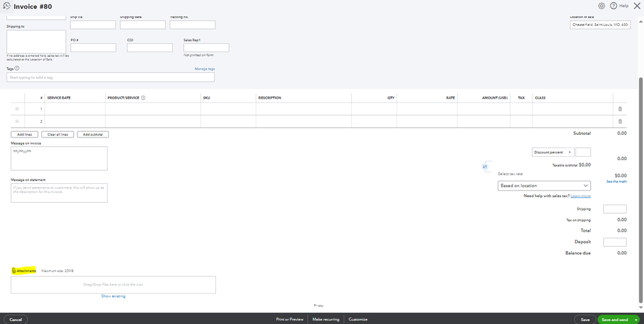
Task: Click the Add subtotal button
Action: [93, 134]
